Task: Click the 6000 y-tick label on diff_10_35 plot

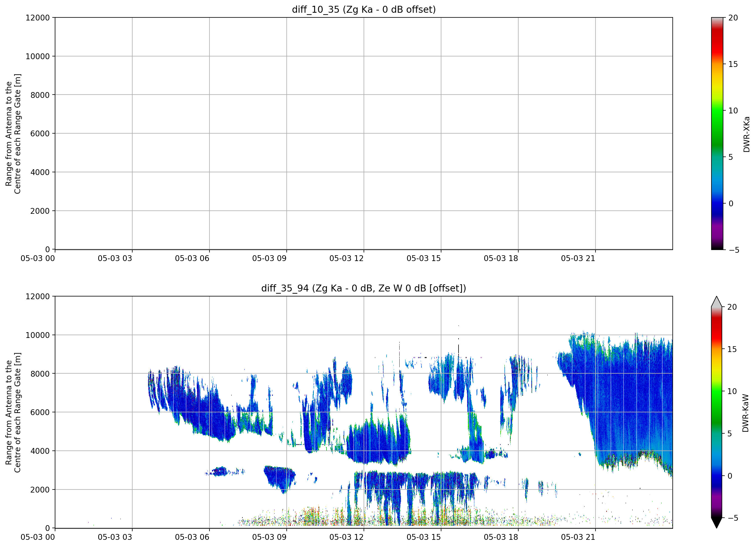Action: (x=40, y=134)
